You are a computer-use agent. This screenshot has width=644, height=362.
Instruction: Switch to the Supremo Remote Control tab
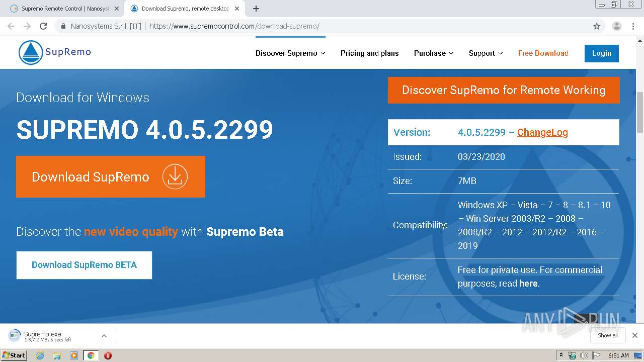coord(65,9)
